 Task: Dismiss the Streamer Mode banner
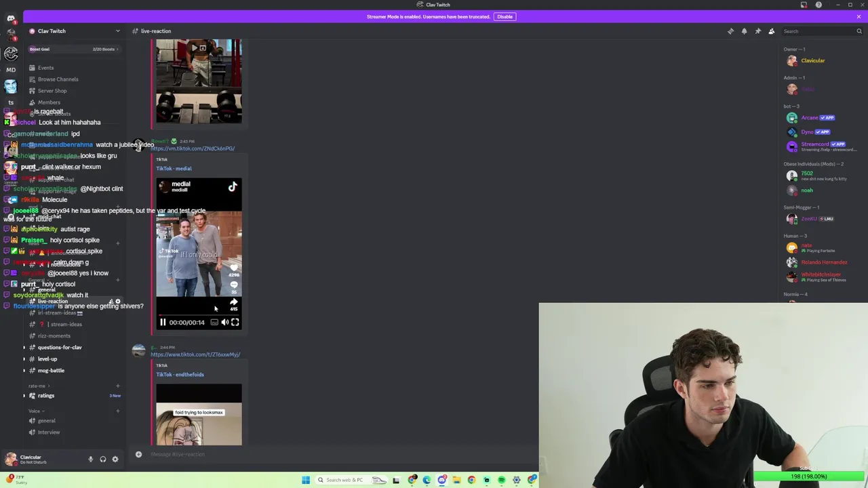click(x=859, y=16)
